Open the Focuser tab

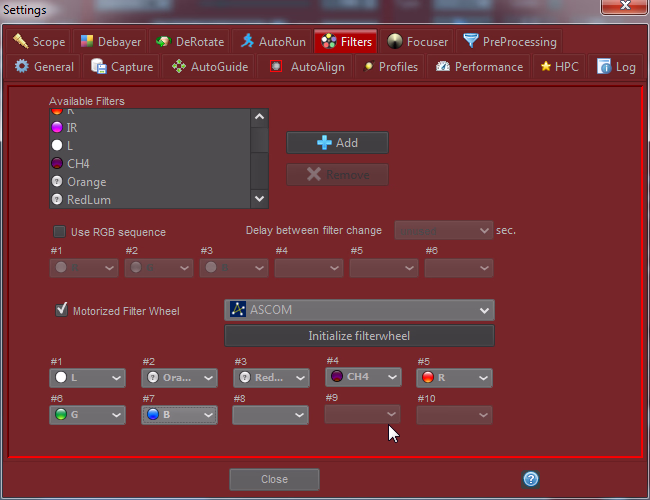point(418,42)
